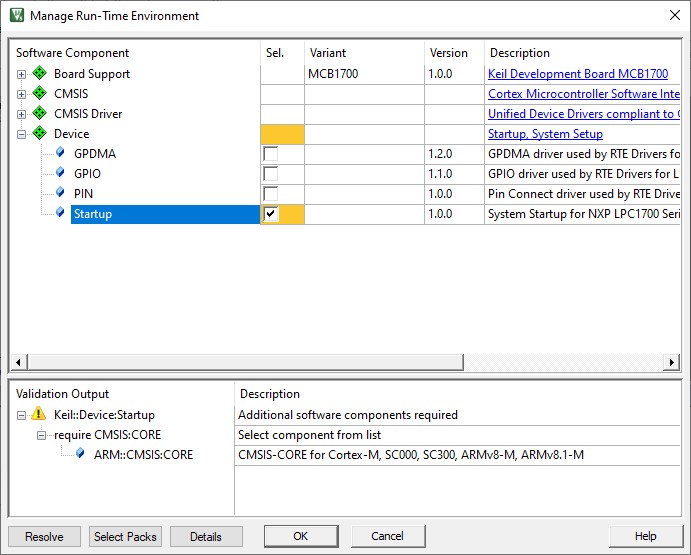Click the blue GPDMA component icon
This screenshot has height=555, width=691.
[60, 153]
